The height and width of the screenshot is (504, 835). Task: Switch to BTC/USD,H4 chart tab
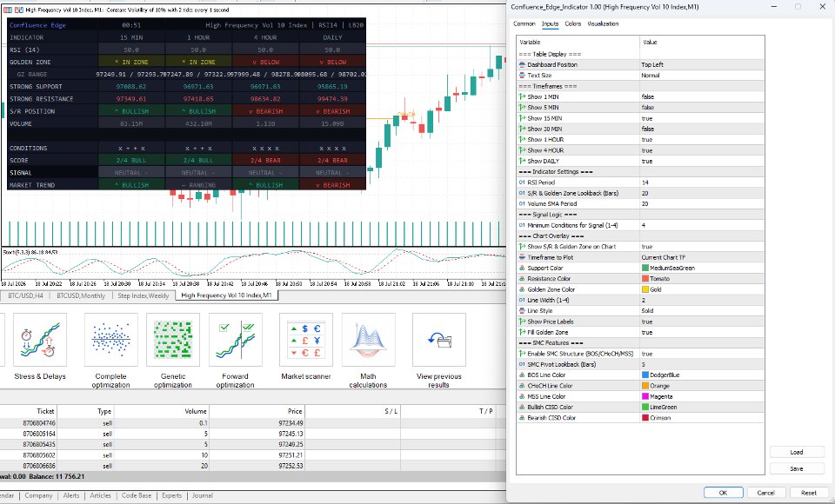pos(25,295)
